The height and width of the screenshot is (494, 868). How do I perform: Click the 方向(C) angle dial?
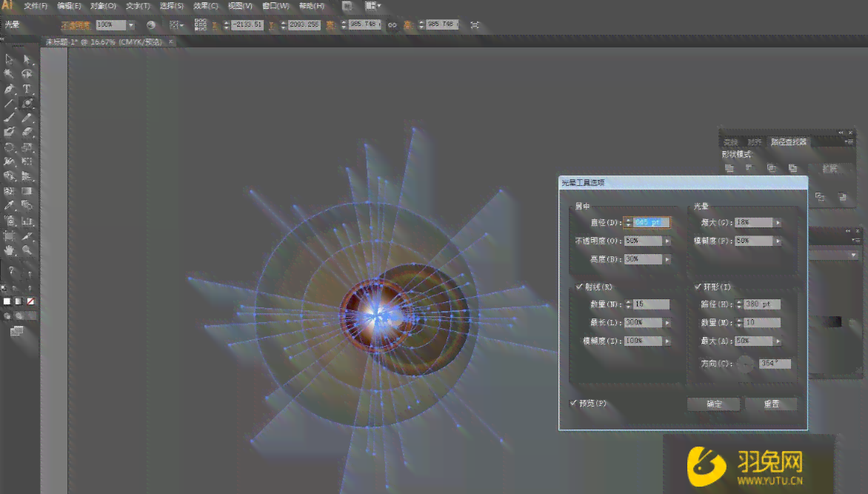(x=746, y=364)
